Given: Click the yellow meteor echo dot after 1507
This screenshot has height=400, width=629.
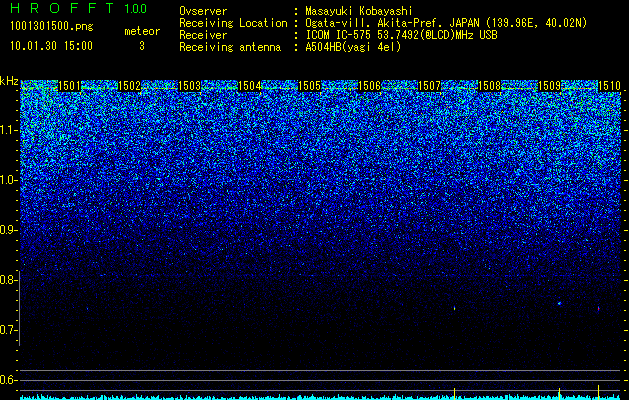Looking at the screenshot, I should click(x=454, y=309).
